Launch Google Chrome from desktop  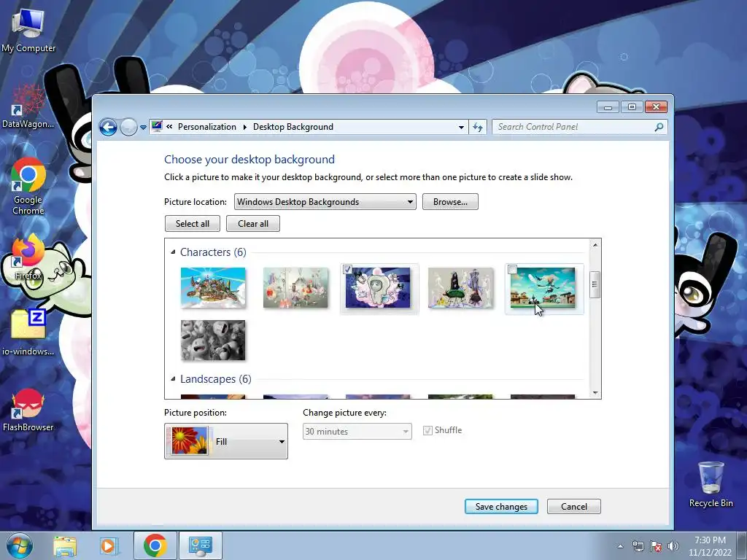point(28,187)
